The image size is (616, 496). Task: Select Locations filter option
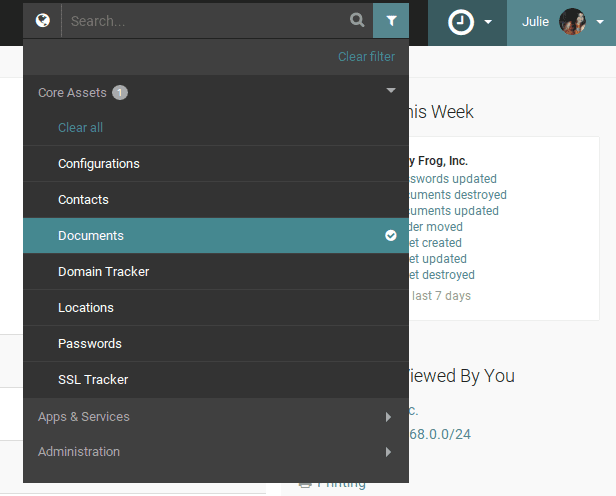(86, 308)
